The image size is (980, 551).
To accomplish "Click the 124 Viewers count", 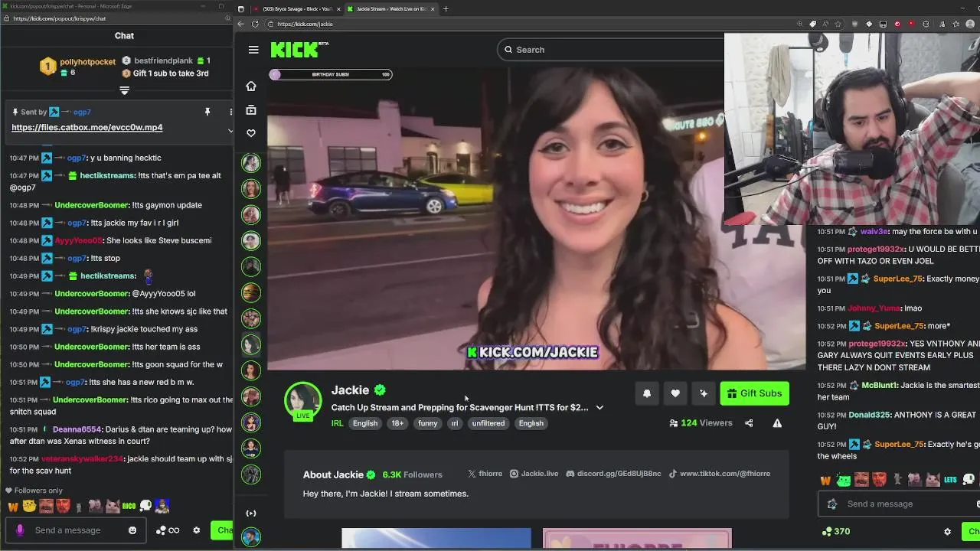I will coord(701,423).
